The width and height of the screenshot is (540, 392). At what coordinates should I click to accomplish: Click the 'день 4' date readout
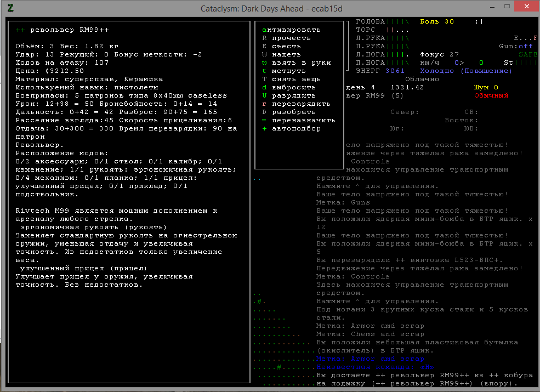coord(361,88)
